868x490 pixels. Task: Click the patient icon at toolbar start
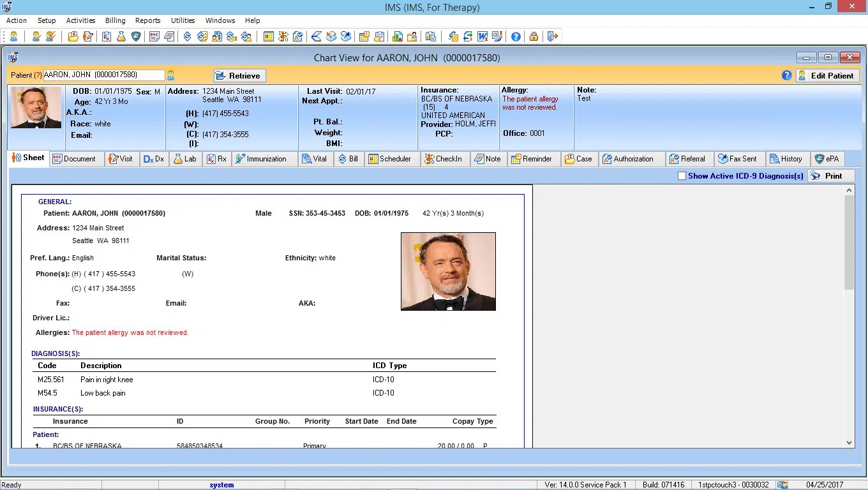(x=13, y=36)
